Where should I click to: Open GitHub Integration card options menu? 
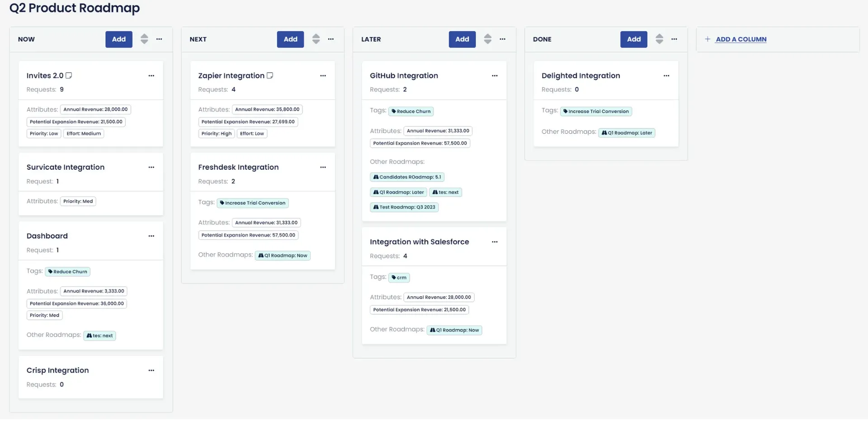coord(495,76)
